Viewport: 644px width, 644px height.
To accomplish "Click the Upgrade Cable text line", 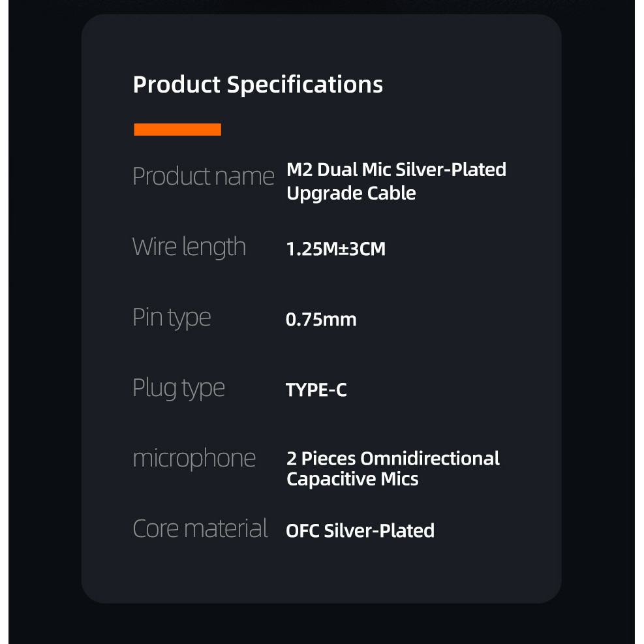I will [351, 193].
